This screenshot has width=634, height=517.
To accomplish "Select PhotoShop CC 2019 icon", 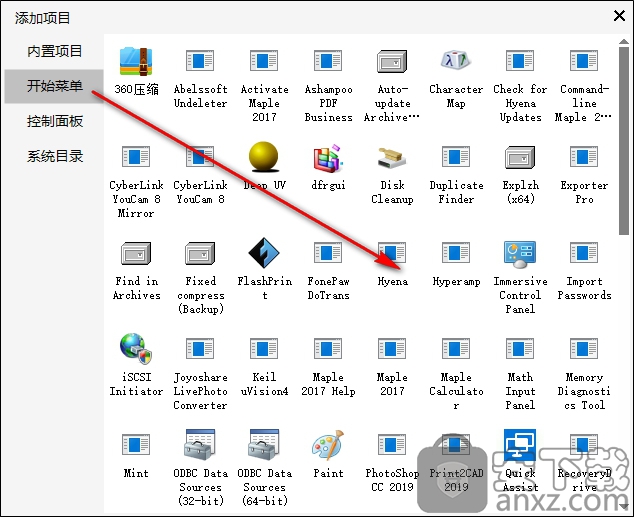I will [392, 445].
